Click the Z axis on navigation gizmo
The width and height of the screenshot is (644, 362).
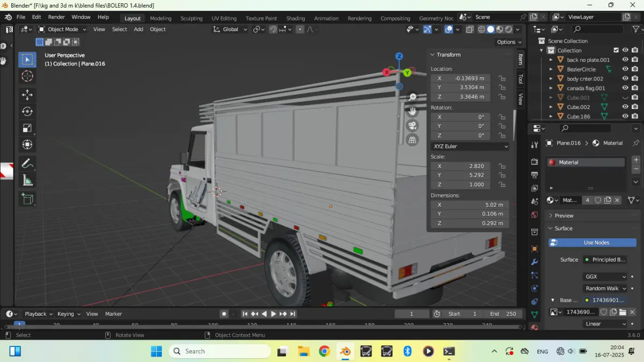(x=399, y=56)
